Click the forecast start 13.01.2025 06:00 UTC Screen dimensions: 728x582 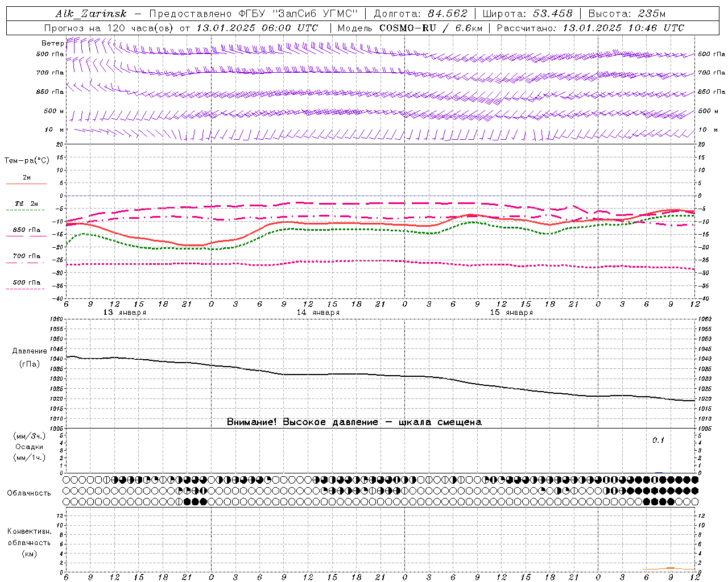point(257,28)
